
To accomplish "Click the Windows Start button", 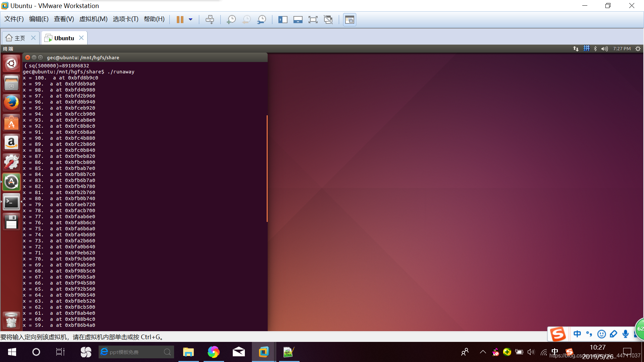I will point(12,352).
